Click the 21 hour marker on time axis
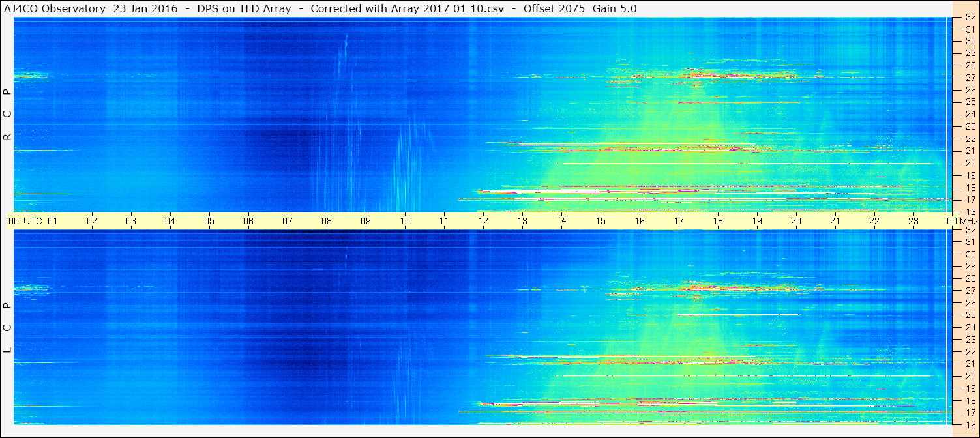The width and height of the screenshot is (980, 438). [x=835, y=221]
